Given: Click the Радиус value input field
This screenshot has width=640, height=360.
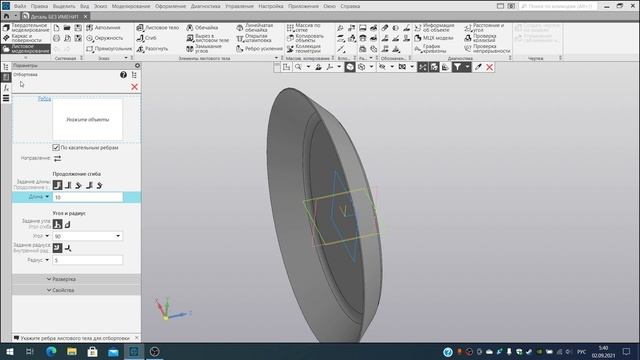Looking at the screenshot, I should pos(87,260).
